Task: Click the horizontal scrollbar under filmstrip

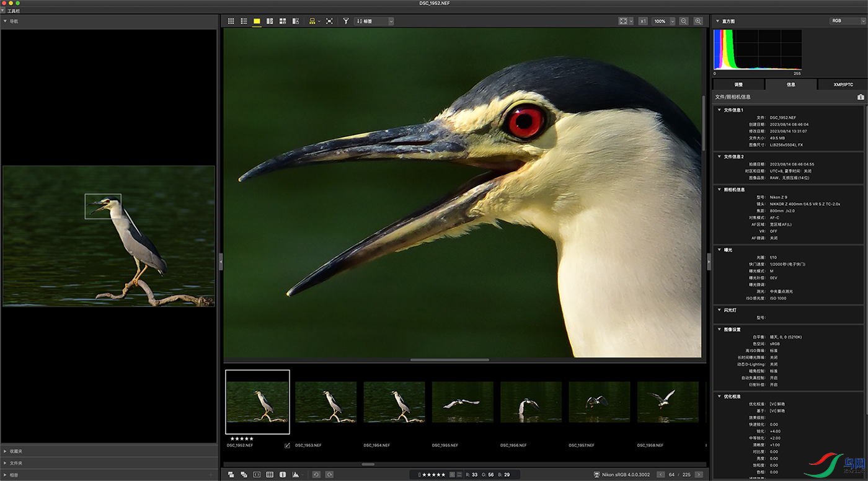Action: click(x=368, y=464)
